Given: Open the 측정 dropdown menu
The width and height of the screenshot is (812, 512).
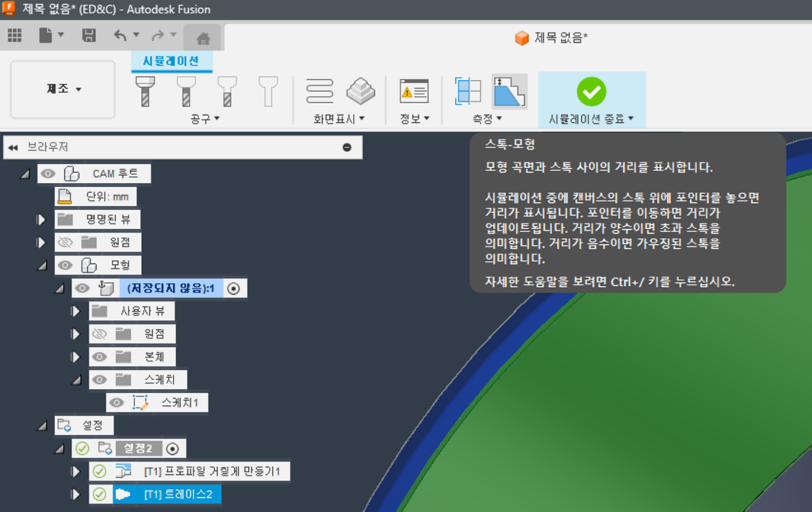Looking at the screenshot, I should pos(488,119).
